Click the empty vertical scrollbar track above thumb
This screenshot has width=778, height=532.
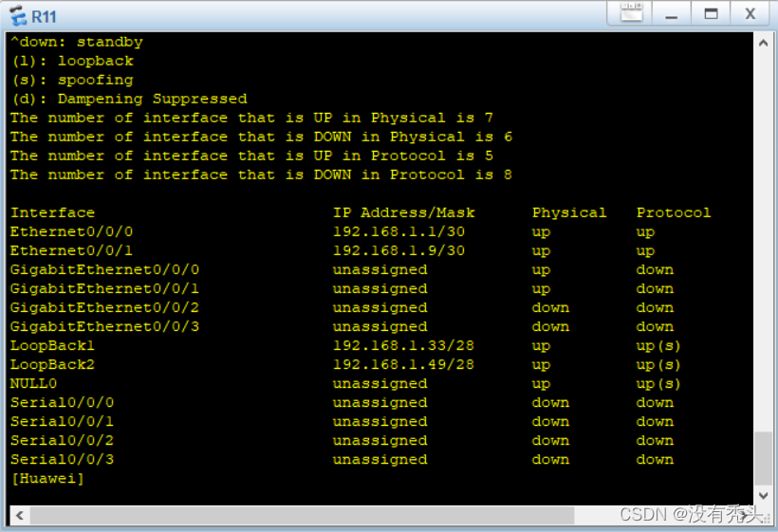[x=763, y=243]
